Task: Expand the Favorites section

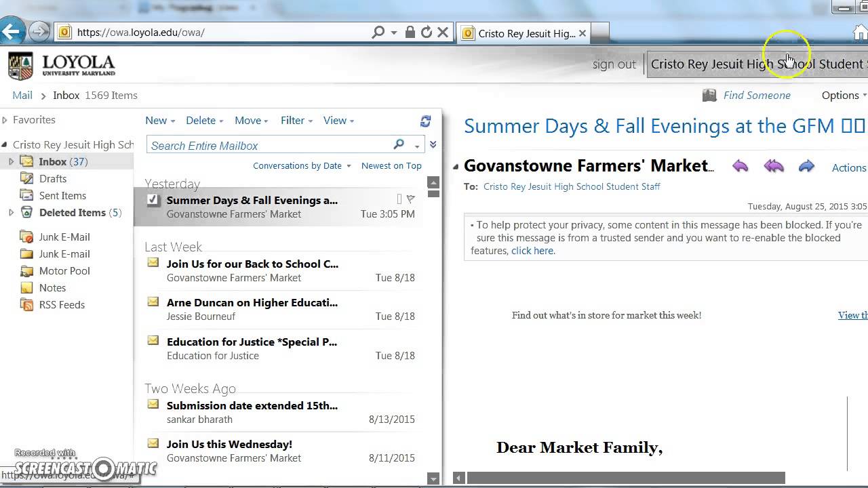Action: [x=5, y=120]
